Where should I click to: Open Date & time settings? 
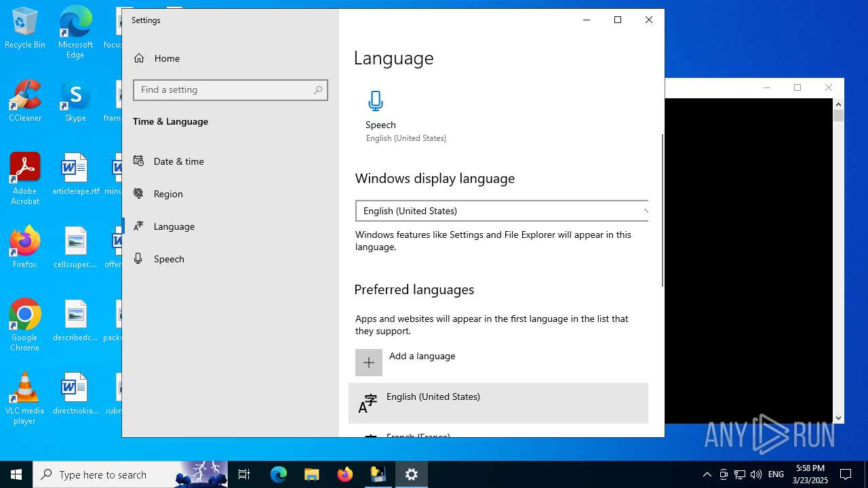coord(178,161)
